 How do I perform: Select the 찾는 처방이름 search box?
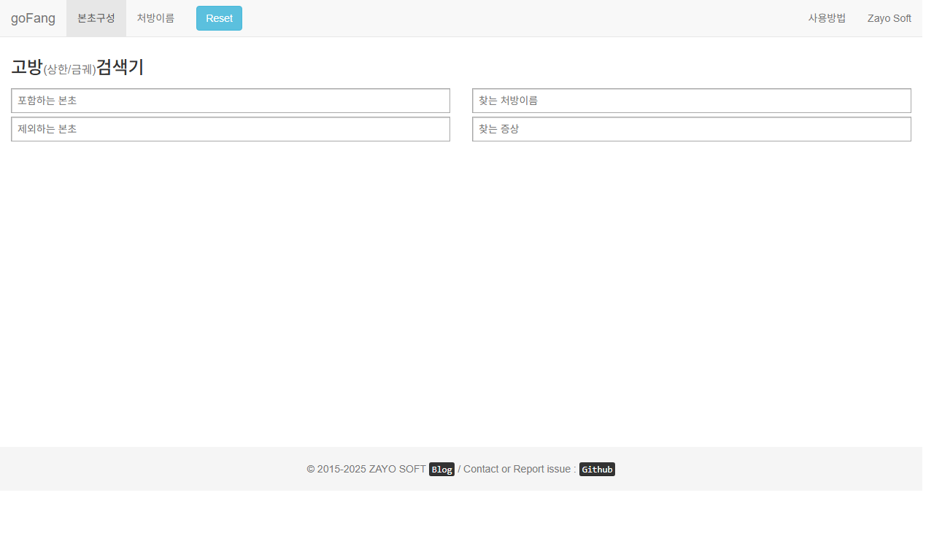pyautogui.click(x=691, y=101)
